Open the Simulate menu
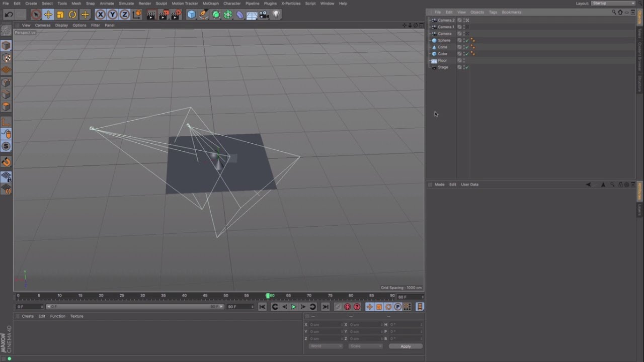Image resolution: width=644 pixels, height=362 pixels. coord(126,3)
